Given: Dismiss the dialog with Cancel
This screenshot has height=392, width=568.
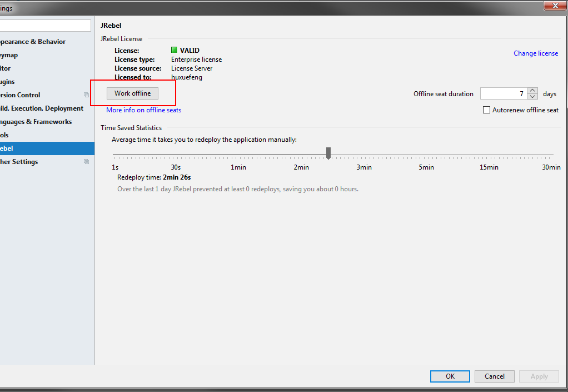Looking at the screenshot, I should [x=494, y=376].
